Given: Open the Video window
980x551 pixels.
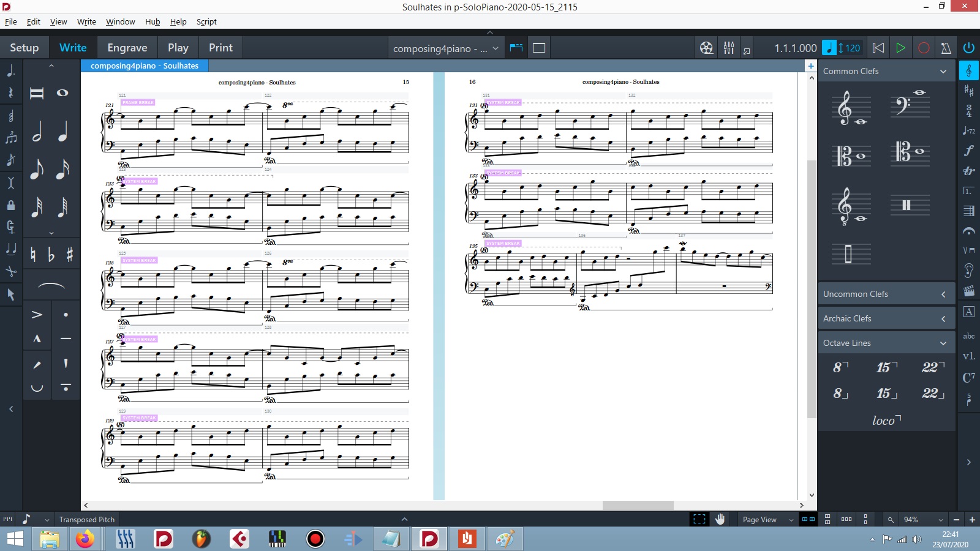Looking at the screenshot, I should click(706, 48).
